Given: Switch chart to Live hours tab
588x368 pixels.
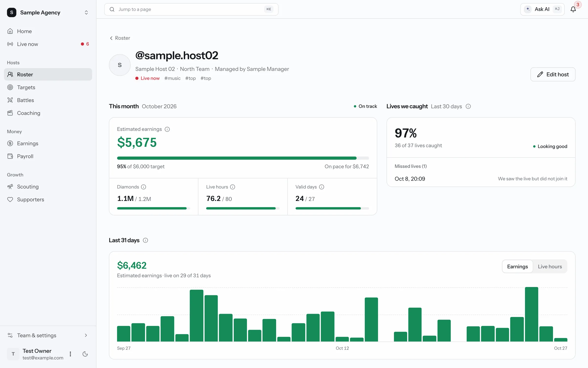Looking at the screenshot, I should 550,267.
